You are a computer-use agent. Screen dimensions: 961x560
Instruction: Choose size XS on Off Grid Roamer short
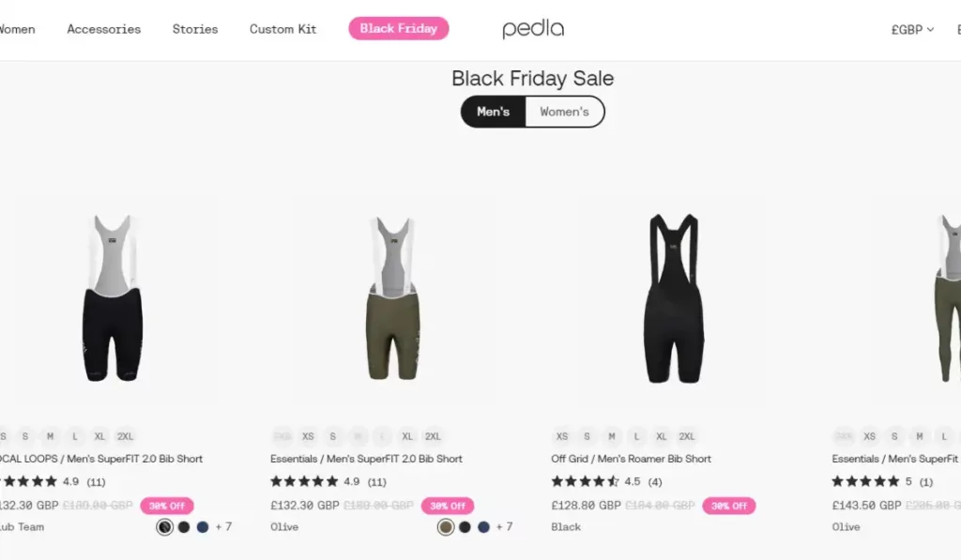(x=562, y=436)
